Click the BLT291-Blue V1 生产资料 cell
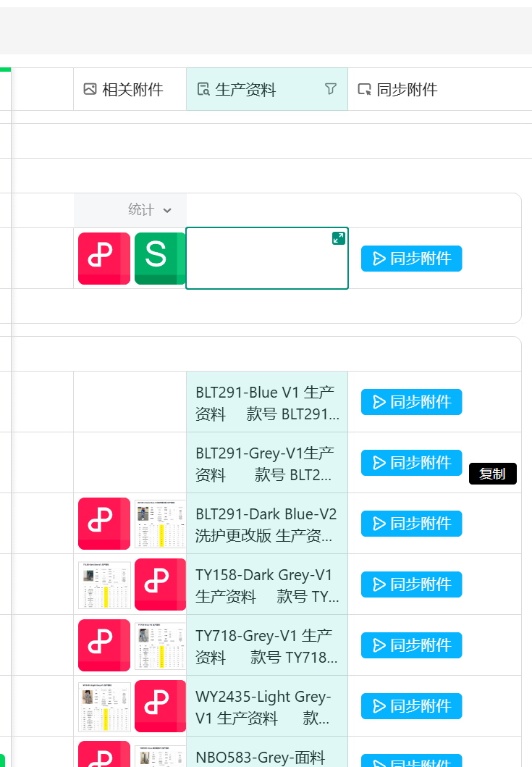The image size is (532, 767). [x=266, y=402]
